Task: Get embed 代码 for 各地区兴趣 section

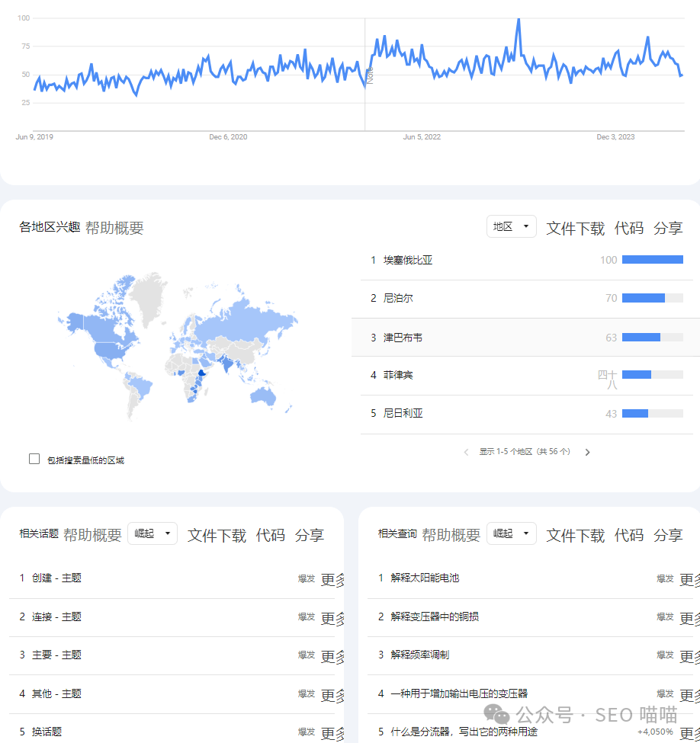Action: [x=629, y=229]
